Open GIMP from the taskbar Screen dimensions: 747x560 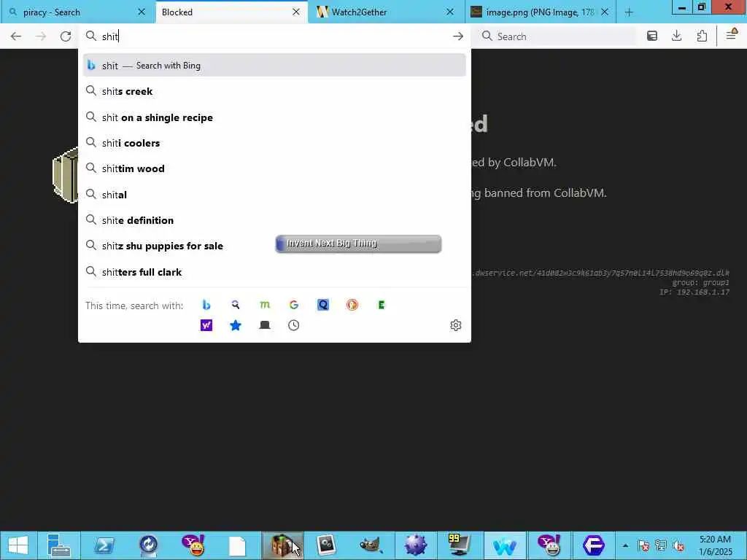coord(371,545)
